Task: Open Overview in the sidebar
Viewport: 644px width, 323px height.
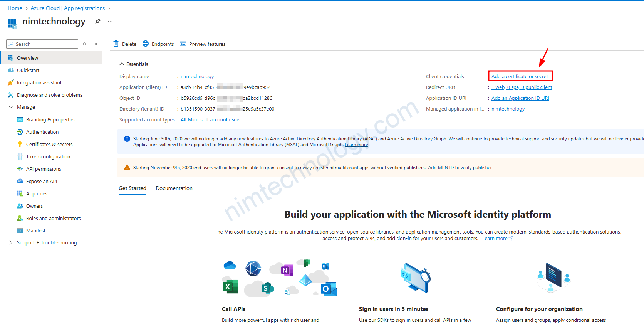Action: [x=51, y=58]
